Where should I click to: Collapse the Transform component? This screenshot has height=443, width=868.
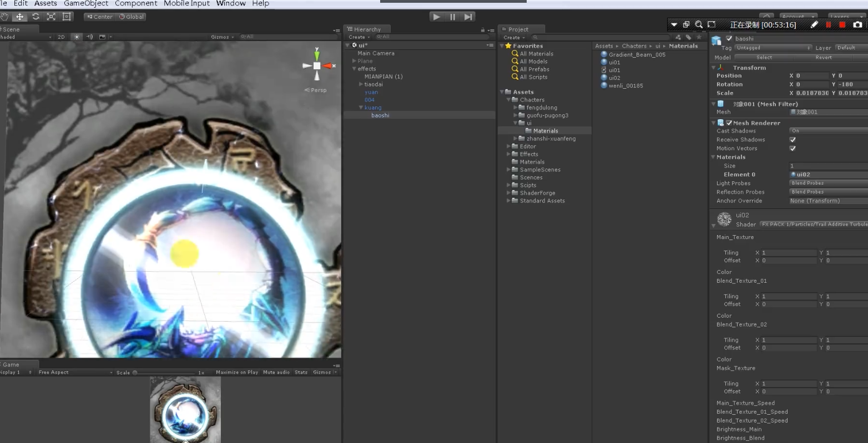(714, 68)
